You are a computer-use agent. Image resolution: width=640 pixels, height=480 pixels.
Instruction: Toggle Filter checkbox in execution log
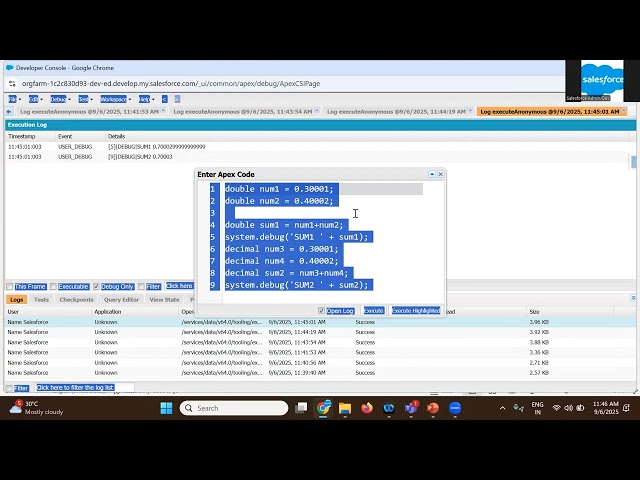(x=141, y=287)
